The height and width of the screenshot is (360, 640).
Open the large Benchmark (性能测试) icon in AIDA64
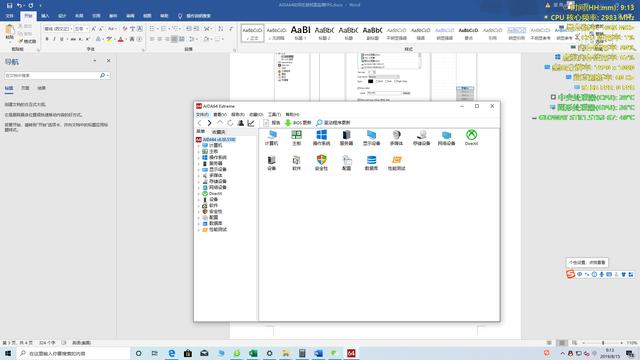(x=396, y=162)
